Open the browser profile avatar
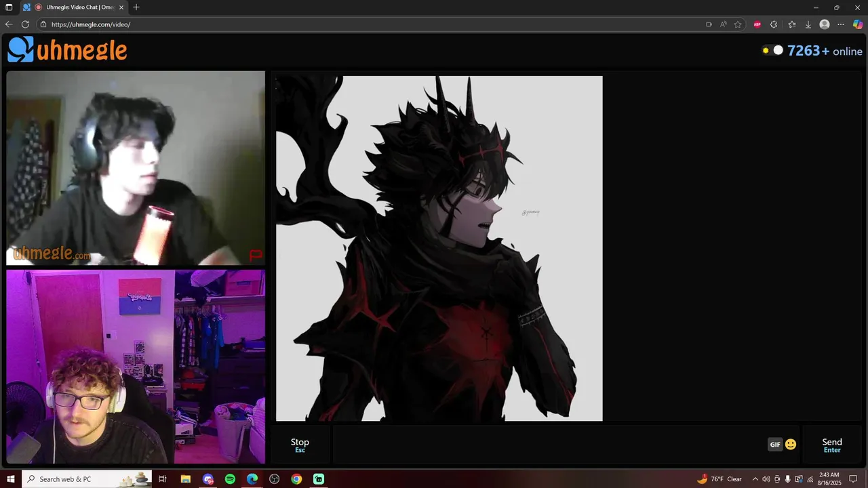 pos(825,24)
